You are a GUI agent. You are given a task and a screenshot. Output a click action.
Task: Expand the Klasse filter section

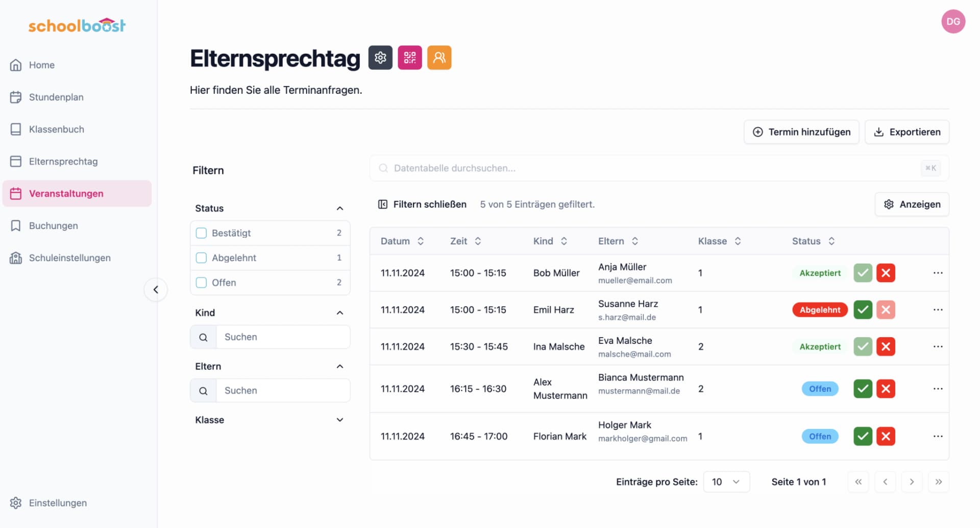(x=339, y=419)
